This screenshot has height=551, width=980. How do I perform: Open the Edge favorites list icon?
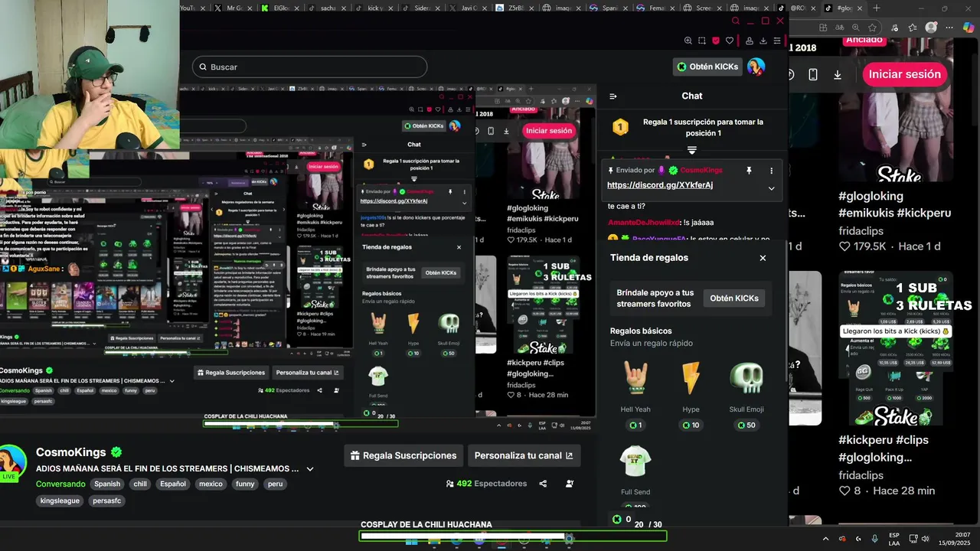(x=913, y=28)
